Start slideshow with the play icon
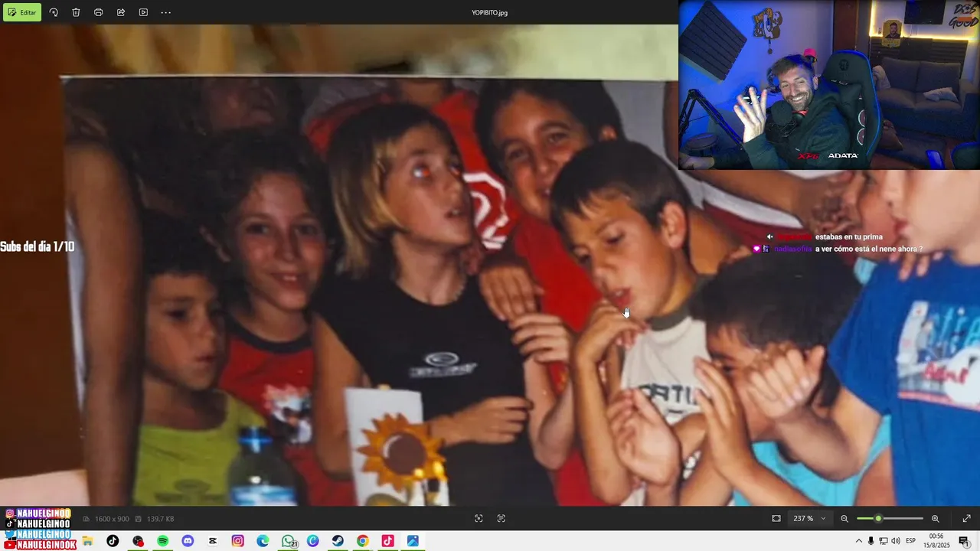The height and width of the screenshot is (551, 980). pyautogui.click(x=143, y=12)
